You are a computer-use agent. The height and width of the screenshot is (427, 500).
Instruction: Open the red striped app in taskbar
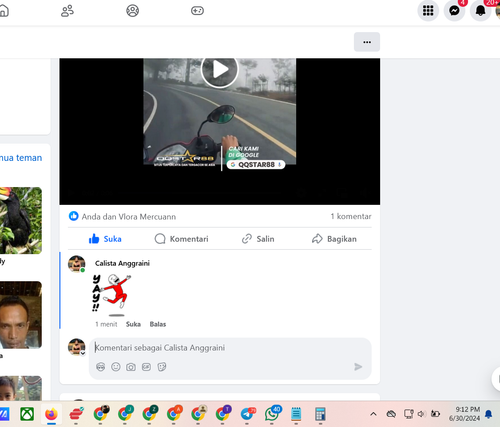(76, 414)
